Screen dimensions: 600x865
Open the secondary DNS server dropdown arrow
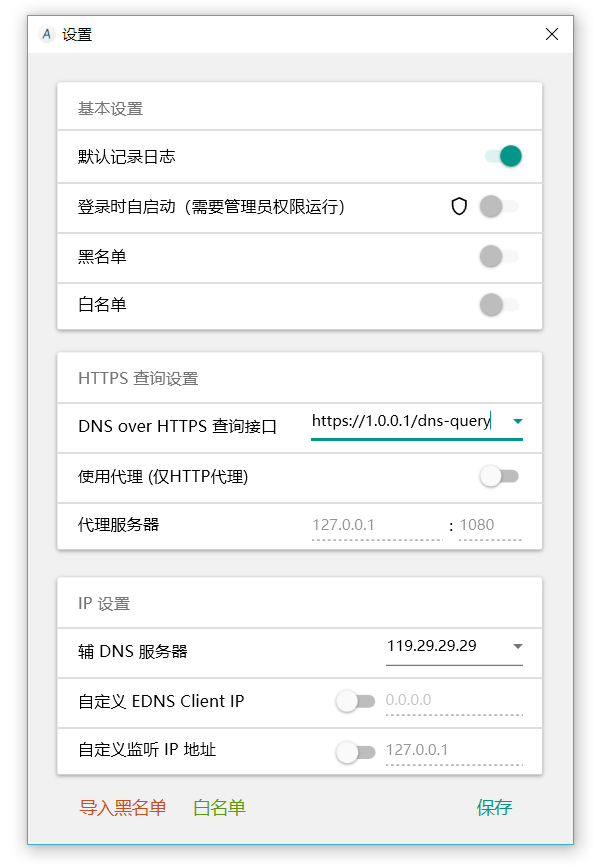pyautogui.click(x=517, y=646)
